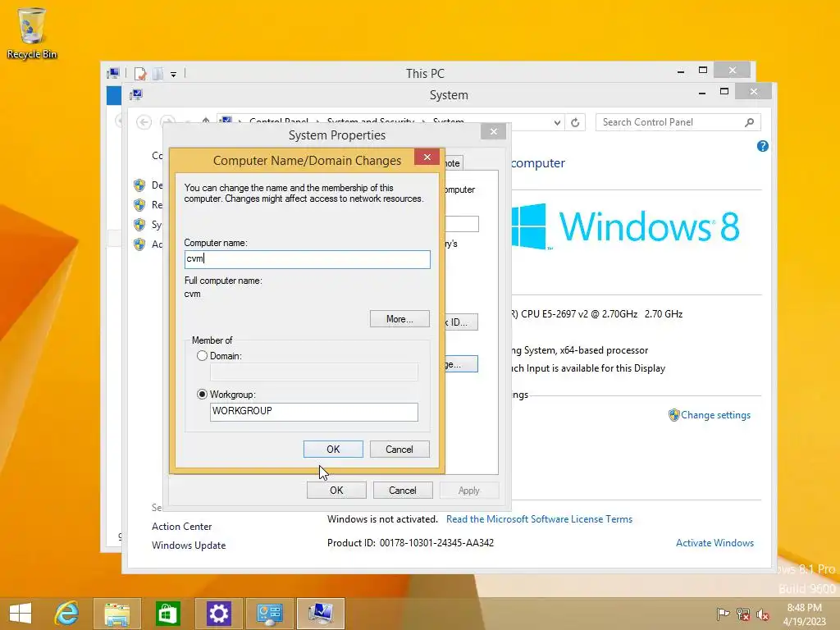Click the Activate Windows link
Viewport: 840px width, 630px height.
coord(714,543)
